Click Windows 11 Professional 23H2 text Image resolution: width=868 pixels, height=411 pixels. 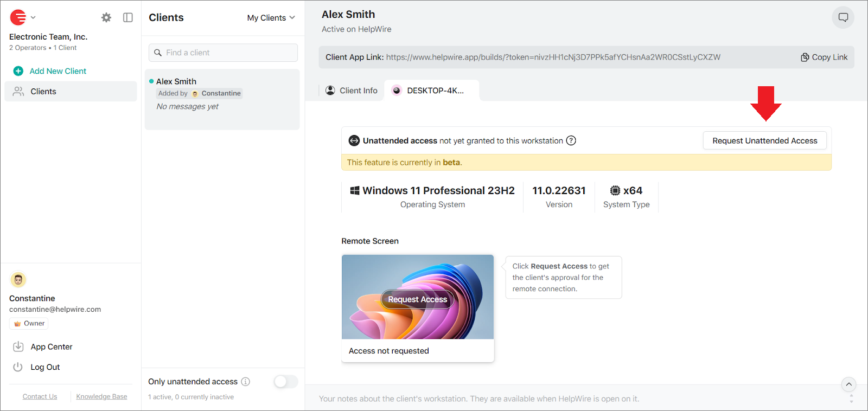point(438,190)
